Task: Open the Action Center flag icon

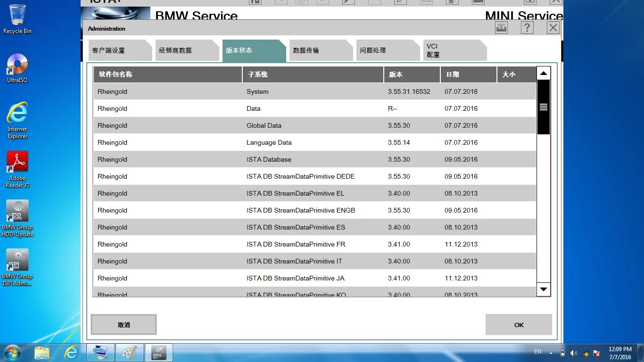Action: 596,353
